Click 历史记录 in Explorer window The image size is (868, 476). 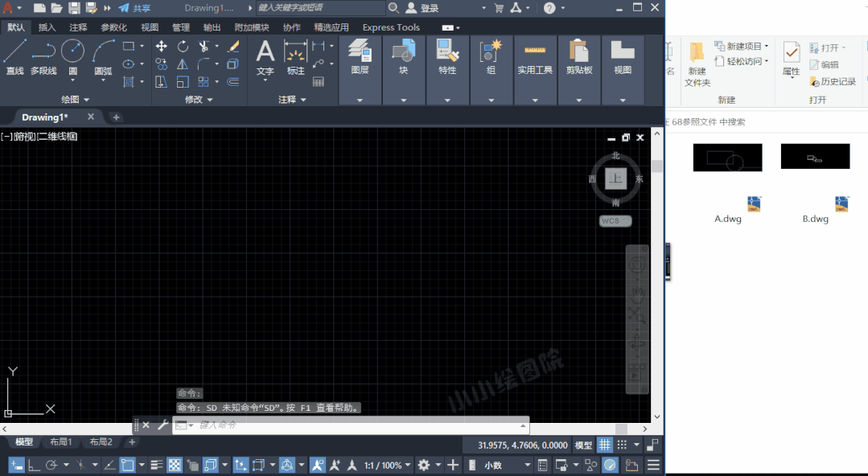point(833,81)
